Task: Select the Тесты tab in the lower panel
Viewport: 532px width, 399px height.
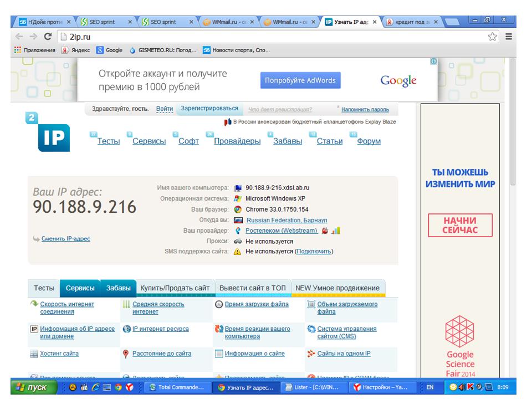Action: 44,288
